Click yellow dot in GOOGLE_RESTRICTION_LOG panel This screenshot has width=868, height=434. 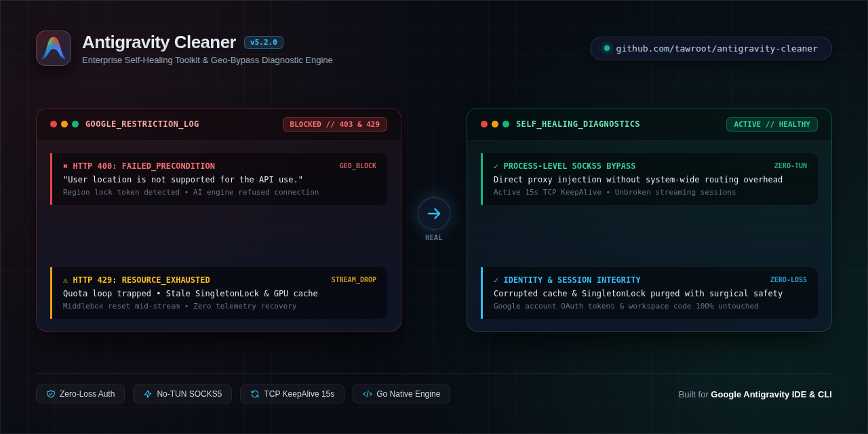64,124
